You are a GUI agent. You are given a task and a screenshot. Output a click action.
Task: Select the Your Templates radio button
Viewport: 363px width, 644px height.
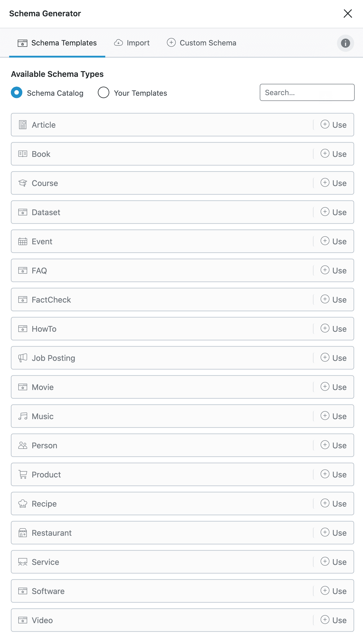104,93
